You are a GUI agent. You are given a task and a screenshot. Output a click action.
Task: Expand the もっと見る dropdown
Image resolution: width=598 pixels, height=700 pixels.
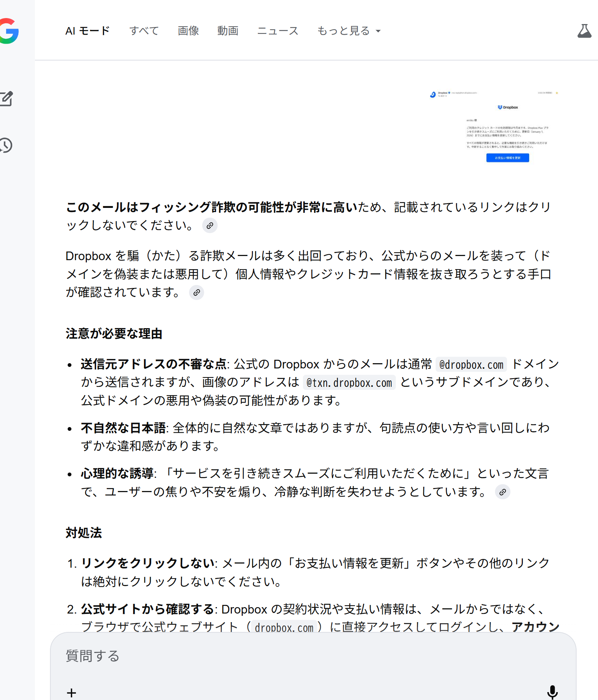click(349, 31)
